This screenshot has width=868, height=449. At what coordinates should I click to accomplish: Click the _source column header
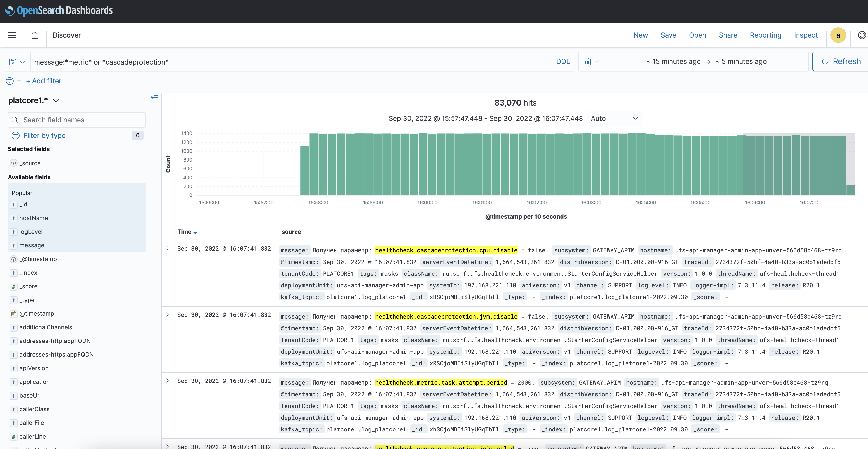[290, 232]
